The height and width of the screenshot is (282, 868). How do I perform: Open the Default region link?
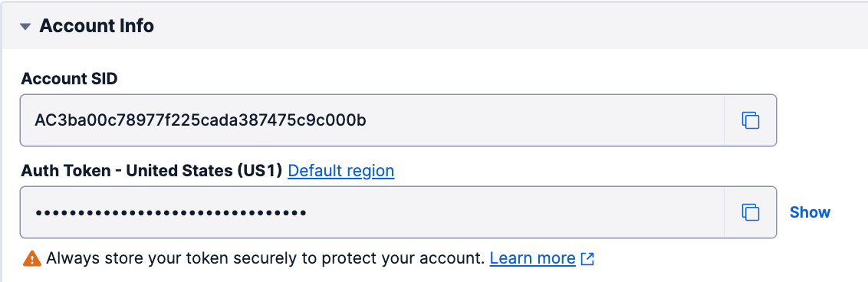[341, 171]
